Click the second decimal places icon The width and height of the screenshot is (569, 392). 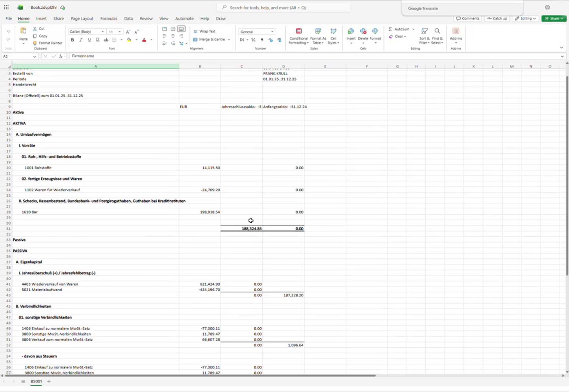click(279, 40)
